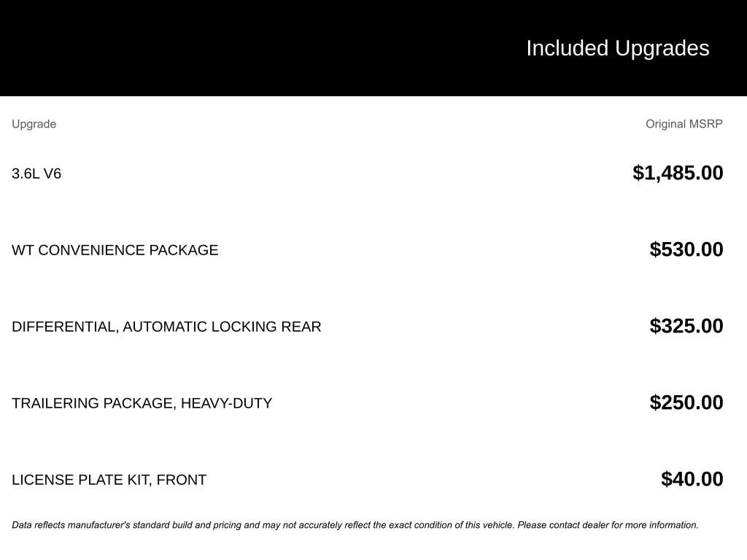Click the $325.00 price amount

click(686, 326)
